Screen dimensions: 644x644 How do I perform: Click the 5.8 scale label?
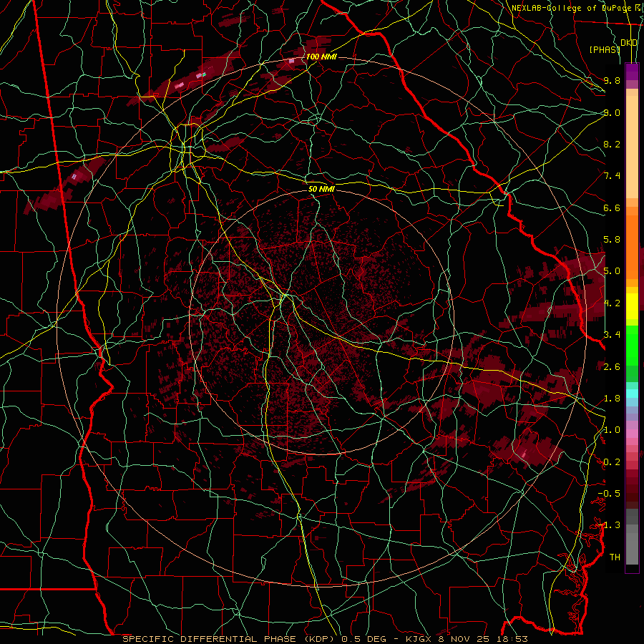612,240
